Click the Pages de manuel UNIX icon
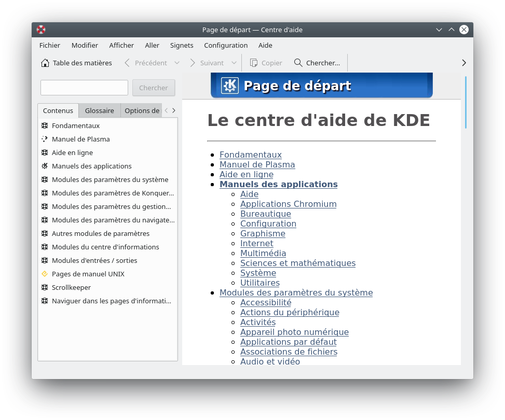505x420 pixels. click(45, 274)
